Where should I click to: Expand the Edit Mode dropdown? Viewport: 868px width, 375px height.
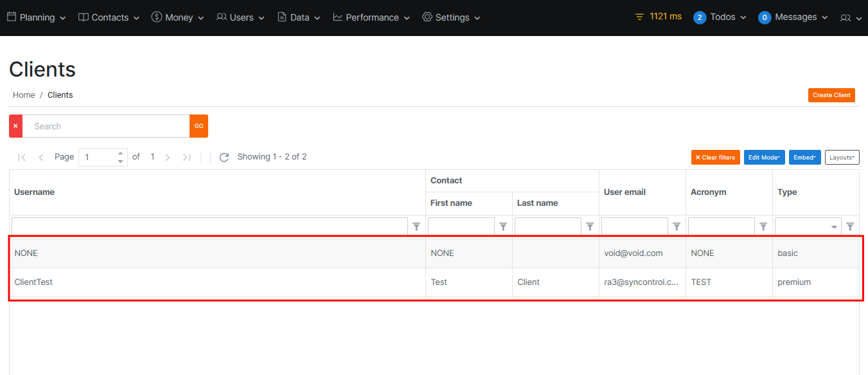click(764, 158)
